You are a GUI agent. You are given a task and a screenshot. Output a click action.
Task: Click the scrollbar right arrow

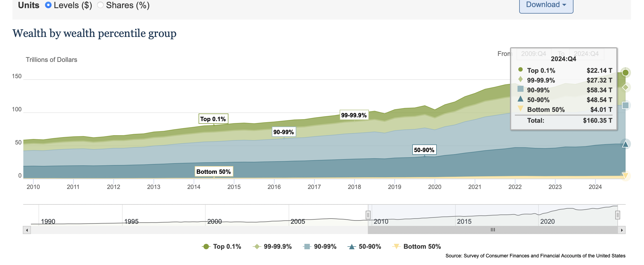coord(622,230)
